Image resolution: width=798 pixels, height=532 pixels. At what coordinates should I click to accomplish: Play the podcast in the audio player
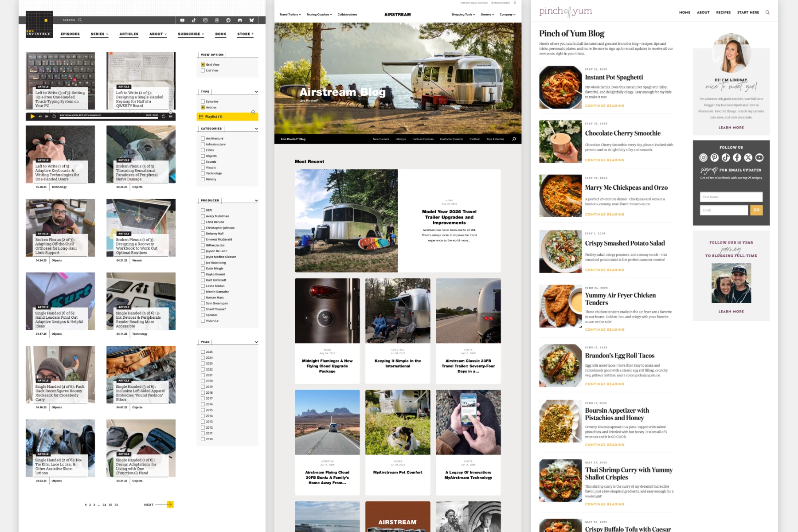click(32, 116)
